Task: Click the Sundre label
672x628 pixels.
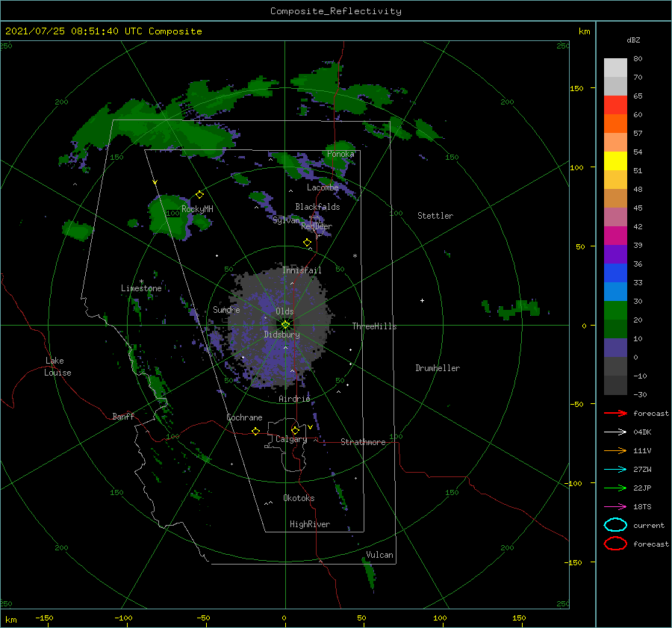Action: coord(226,309)
